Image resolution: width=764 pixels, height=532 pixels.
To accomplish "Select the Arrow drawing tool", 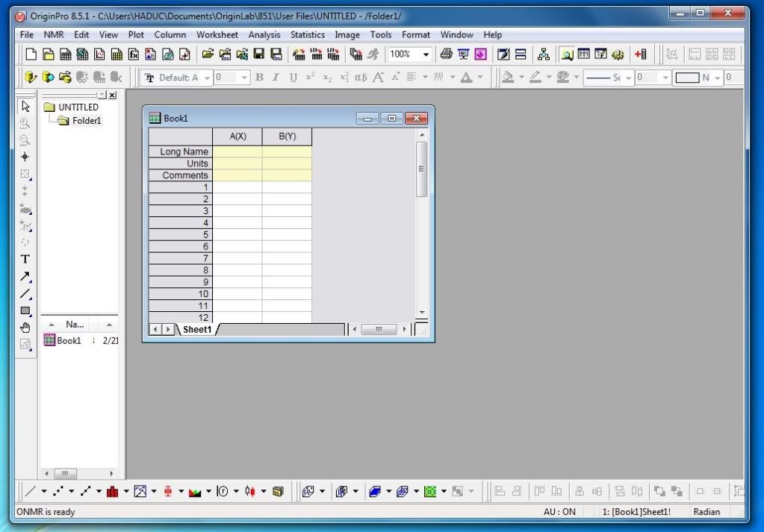I will pyautogui.click(x=25, y=277).
